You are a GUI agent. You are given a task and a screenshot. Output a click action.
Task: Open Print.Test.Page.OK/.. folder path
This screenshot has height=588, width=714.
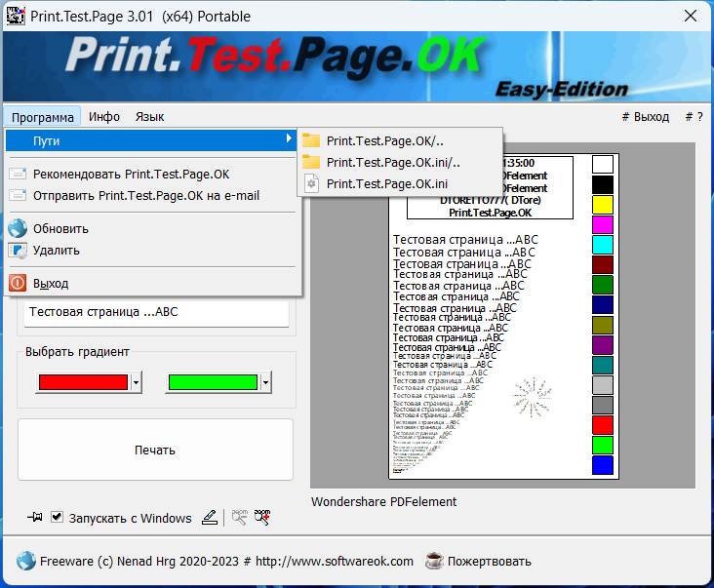click(x=400, y=140)
